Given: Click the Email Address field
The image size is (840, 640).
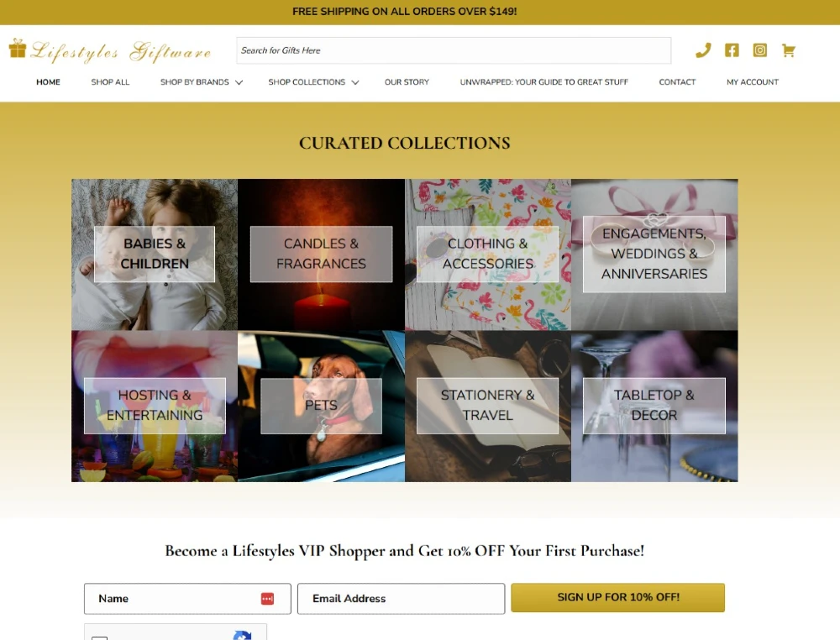Looking at the screenshot, I should point(401,598).
